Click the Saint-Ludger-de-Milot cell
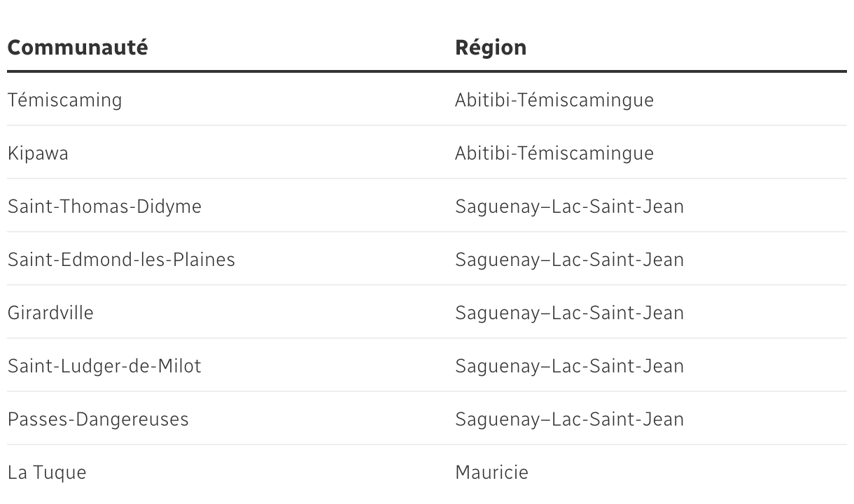This screenshot has width=854, height=504. pos(104,366)
